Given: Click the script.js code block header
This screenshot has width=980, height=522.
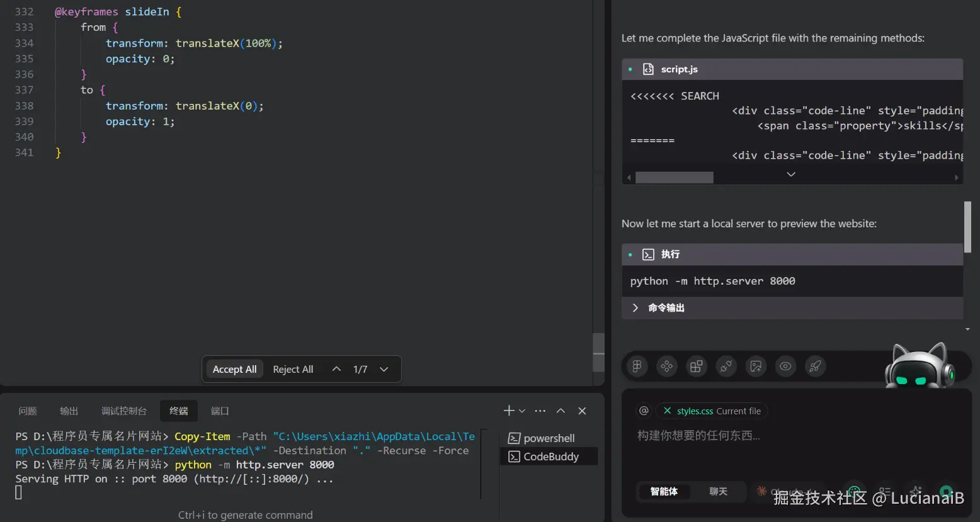Looking at the screenshot, I should [x=792, y=69].
